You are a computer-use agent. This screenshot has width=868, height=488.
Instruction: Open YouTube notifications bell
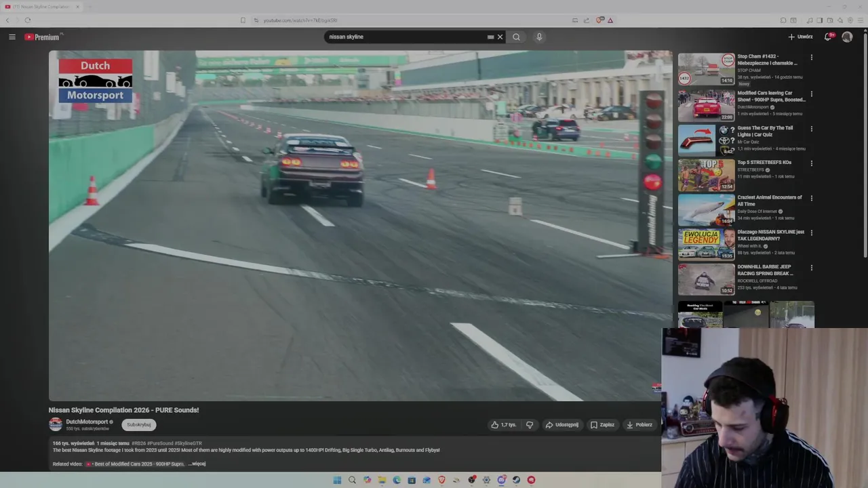pos(828,37)
